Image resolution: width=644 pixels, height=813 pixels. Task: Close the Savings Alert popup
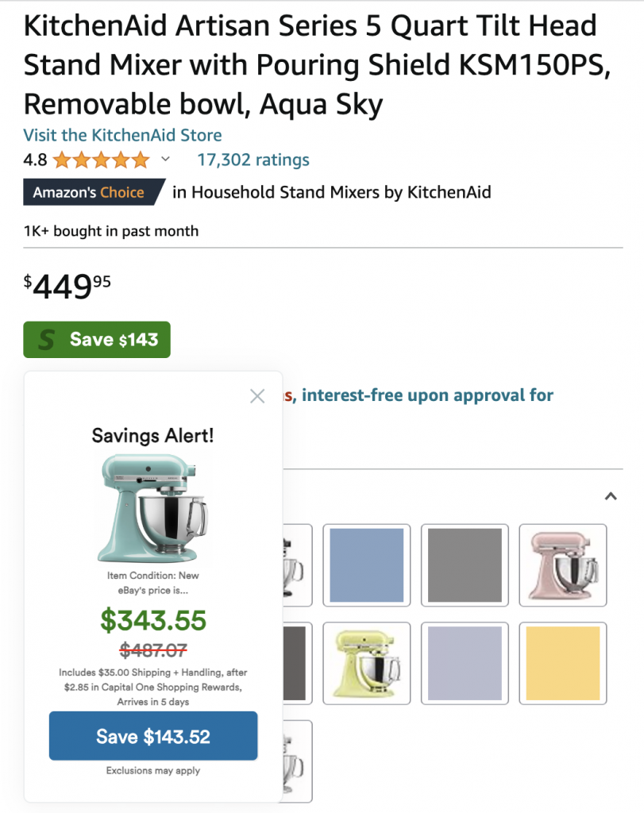point(257,395)
